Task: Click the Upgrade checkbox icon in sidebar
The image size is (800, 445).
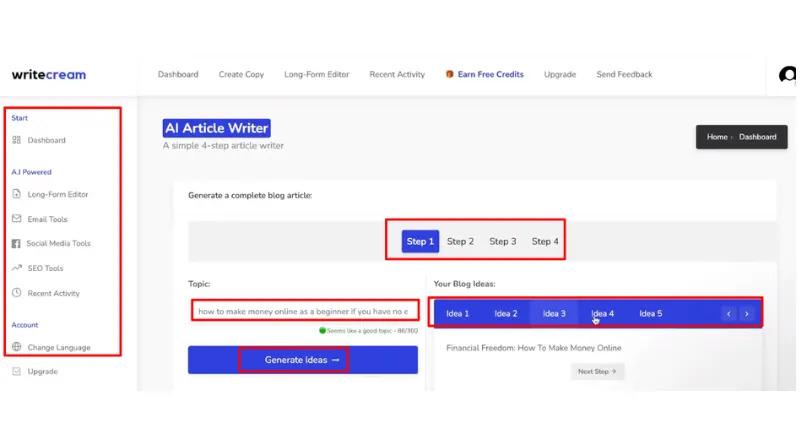Action: coord(17,371)
